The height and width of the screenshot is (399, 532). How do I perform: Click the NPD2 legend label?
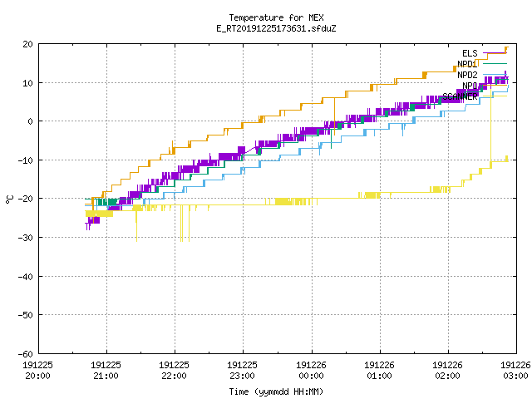pyautogui.click(x=467, y=75)
